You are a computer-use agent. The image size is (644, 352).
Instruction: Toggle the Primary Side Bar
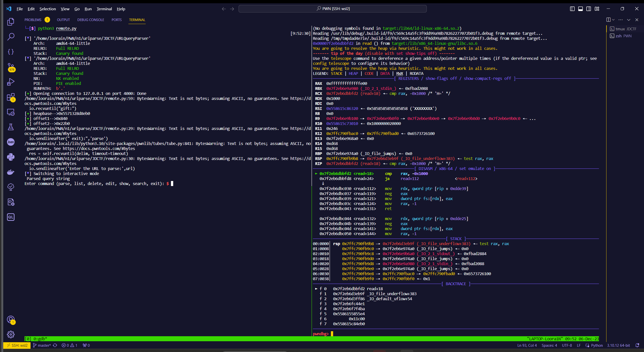point(572,9)
